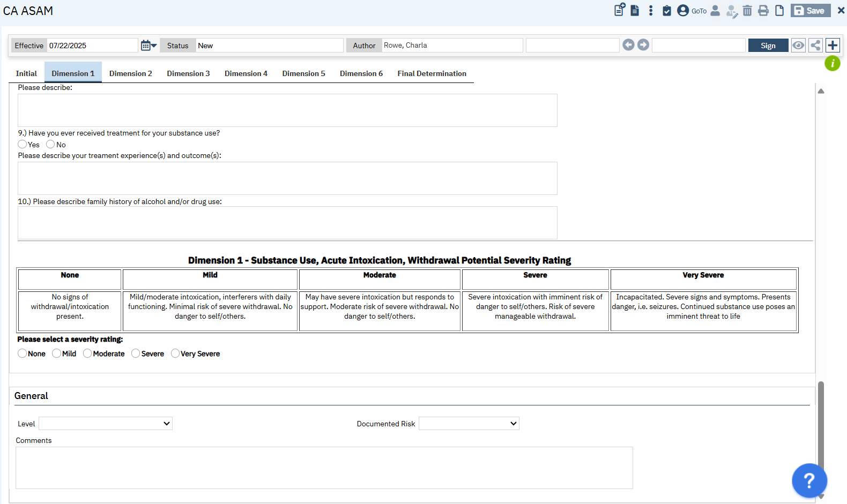Select the Very Severe severity rating
The image size is (847, 504).
coord(175,353)
